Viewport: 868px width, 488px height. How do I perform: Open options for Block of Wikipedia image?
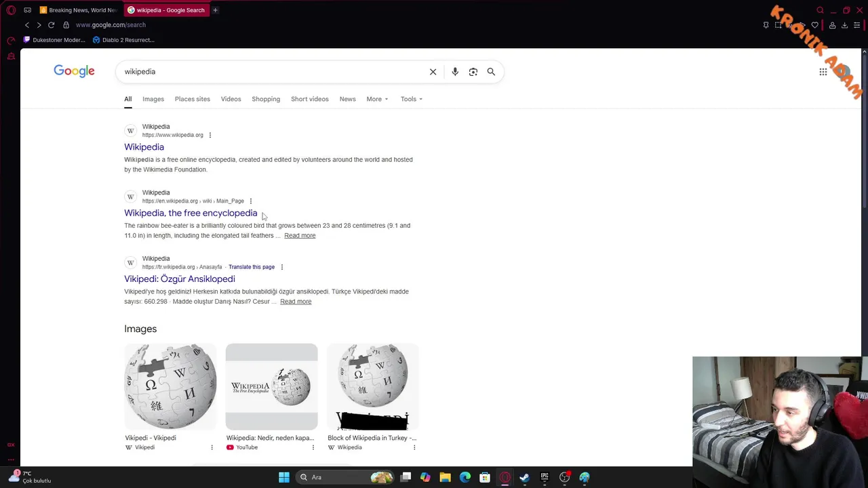(x=414, y=447)
